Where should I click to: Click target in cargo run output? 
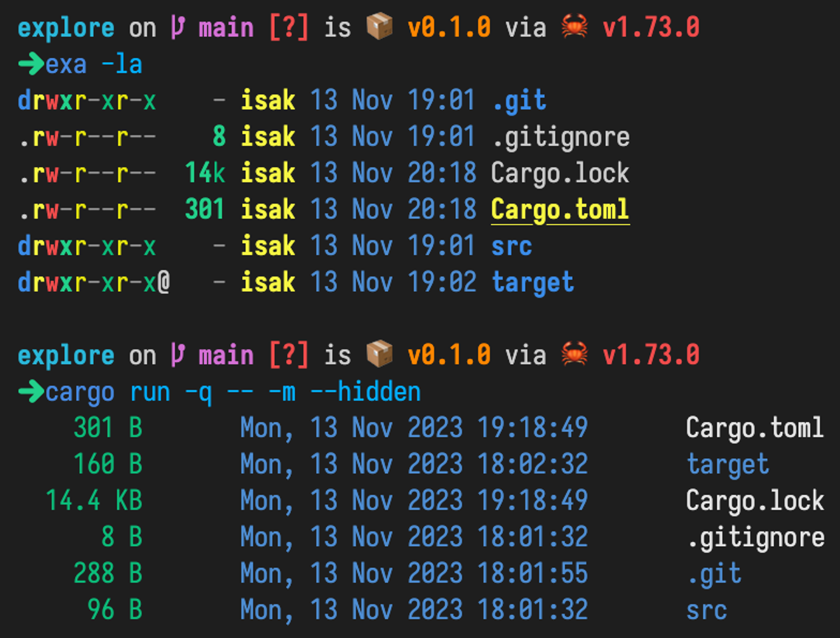(728, 465)
